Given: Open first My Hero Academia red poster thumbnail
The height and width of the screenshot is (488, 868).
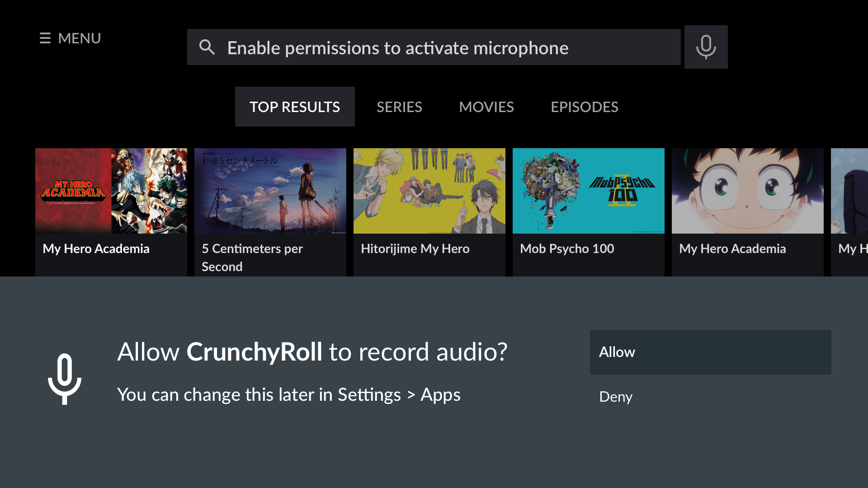Looking at the screenshot, I should pyautogui.click(x=111, y=191).
